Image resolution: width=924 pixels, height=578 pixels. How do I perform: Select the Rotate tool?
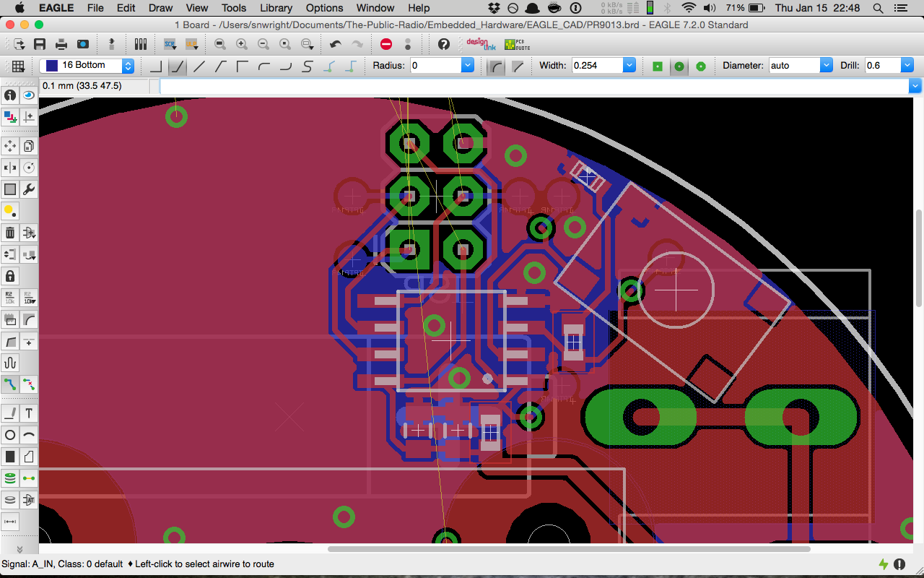29,168
